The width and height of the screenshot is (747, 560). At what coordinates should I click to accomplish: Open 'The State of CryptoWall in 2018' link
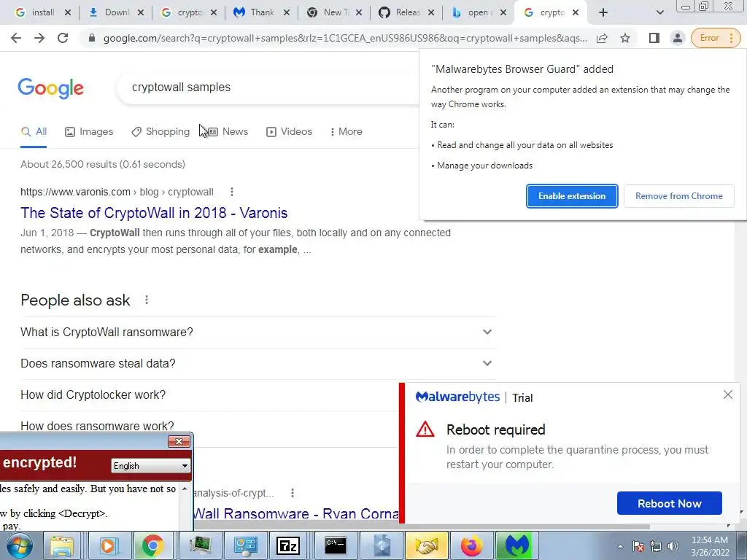154,213
